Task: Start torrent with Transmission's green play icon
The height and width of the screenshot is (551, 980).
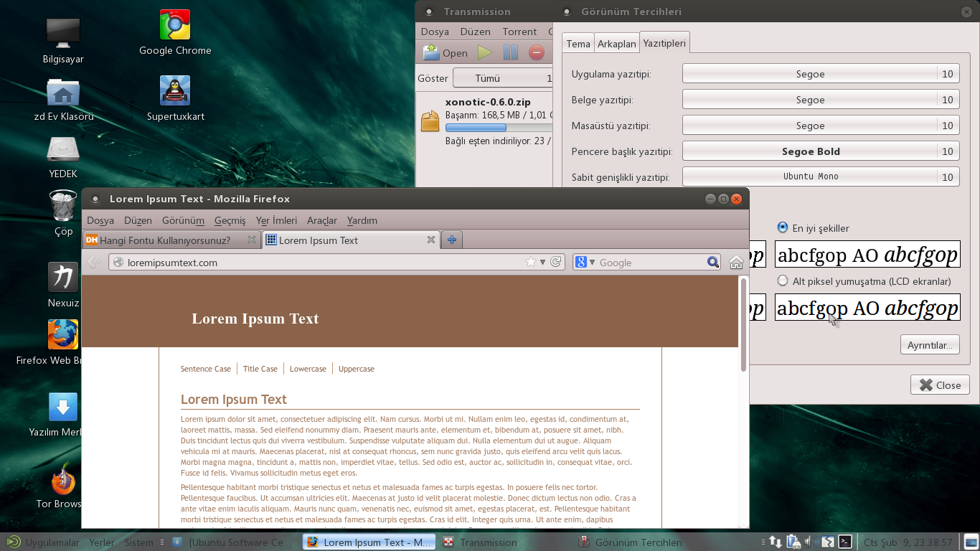Action: (486, 52)
